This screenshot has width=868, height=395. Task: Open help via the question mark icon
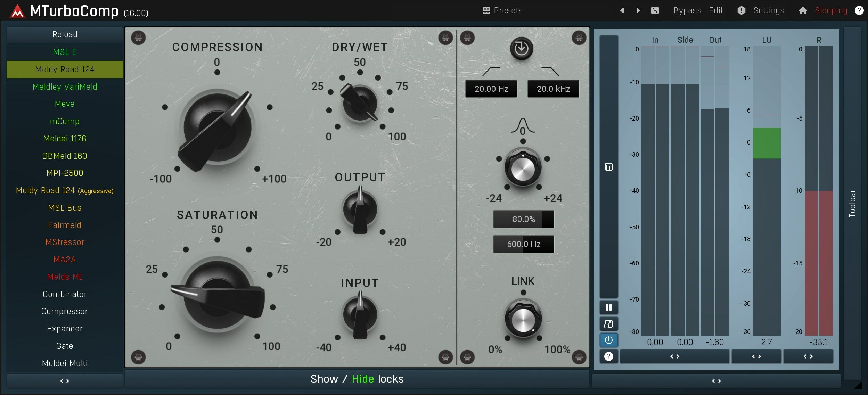point(859,10)
